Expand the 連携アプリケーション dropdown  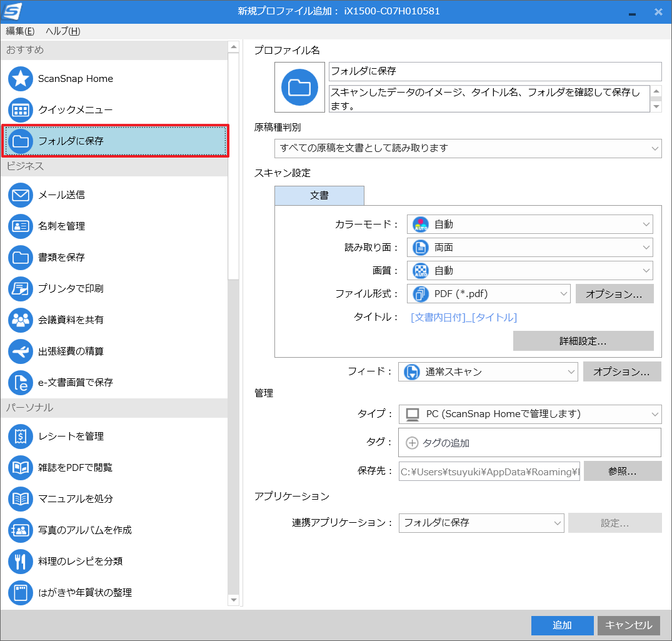tap(481, 523)
